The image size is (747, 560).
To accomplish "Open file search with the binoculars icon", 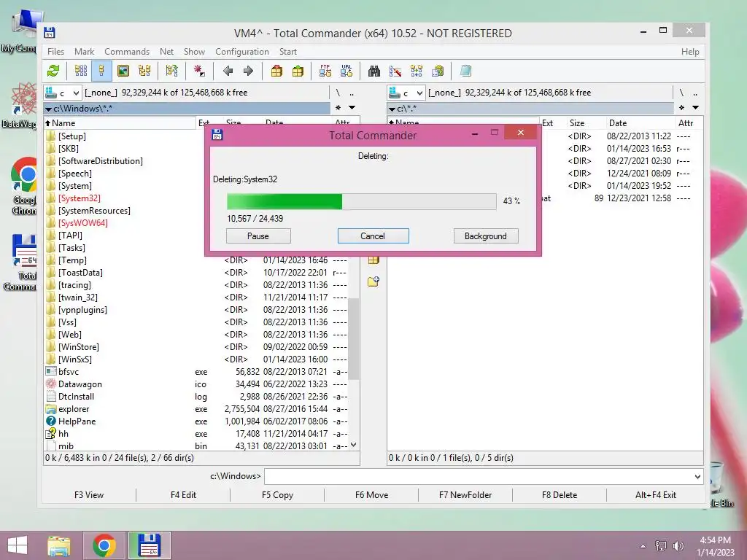I will point(374,71).
